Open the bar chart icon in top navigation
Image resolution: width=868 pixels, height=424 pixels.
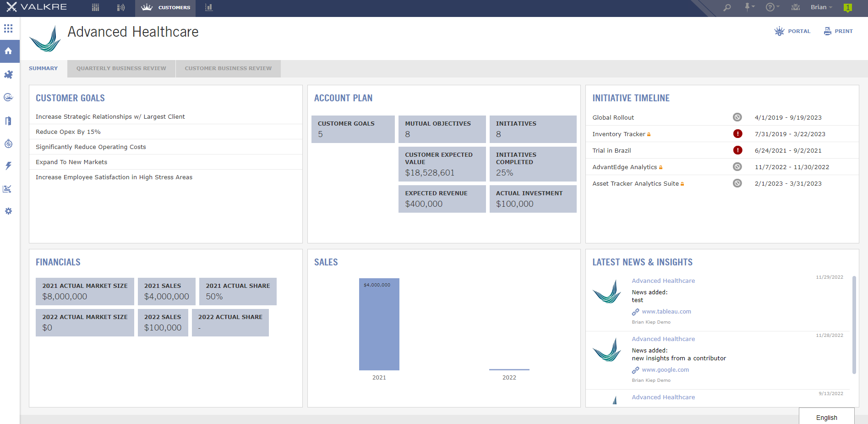coord(209,7)
